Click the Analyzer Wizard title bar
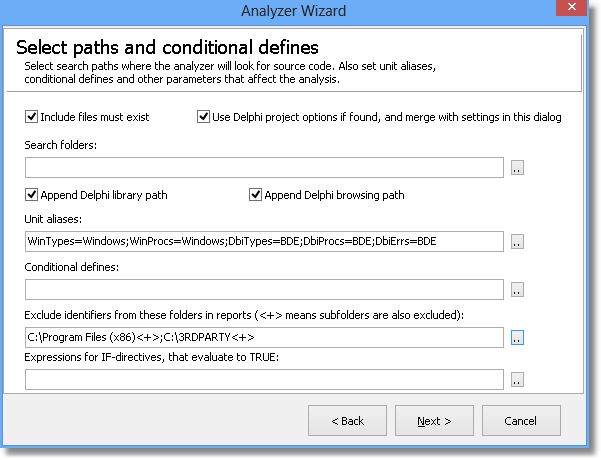Screen dimensions: 601x460 (x=293, y=11)
